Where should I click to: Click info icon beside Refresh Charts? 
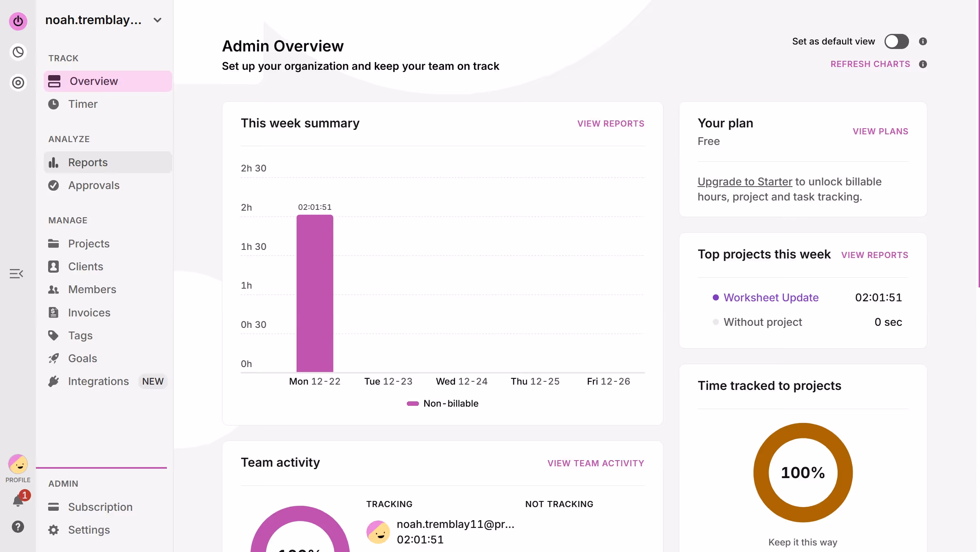pos(923,64)
